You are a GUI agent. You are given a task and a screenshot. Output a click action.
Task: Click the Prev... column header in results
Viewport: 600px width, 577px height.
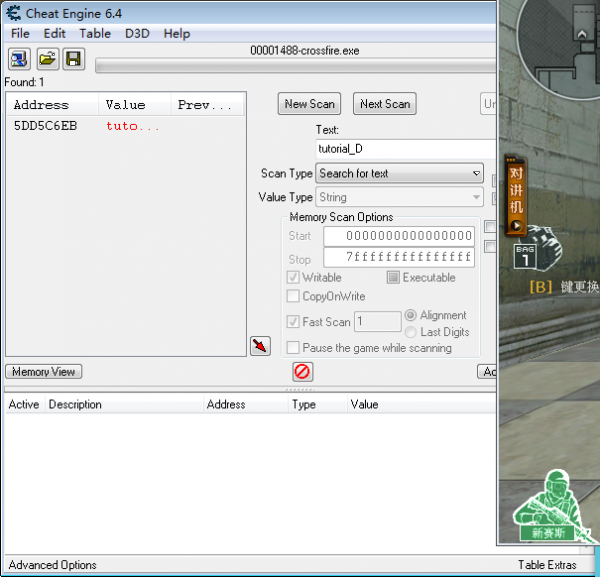[207, 104]
